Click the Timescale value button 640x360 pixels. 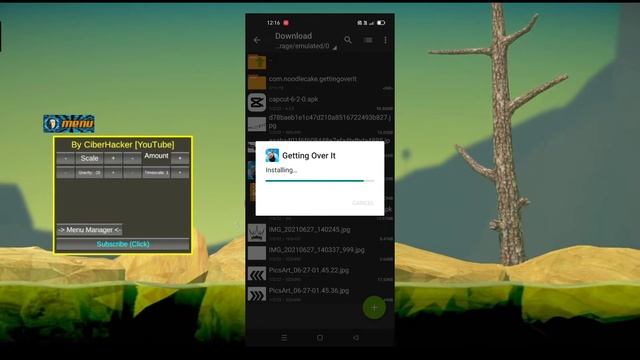pyautogui.click(x=156, y=173)
